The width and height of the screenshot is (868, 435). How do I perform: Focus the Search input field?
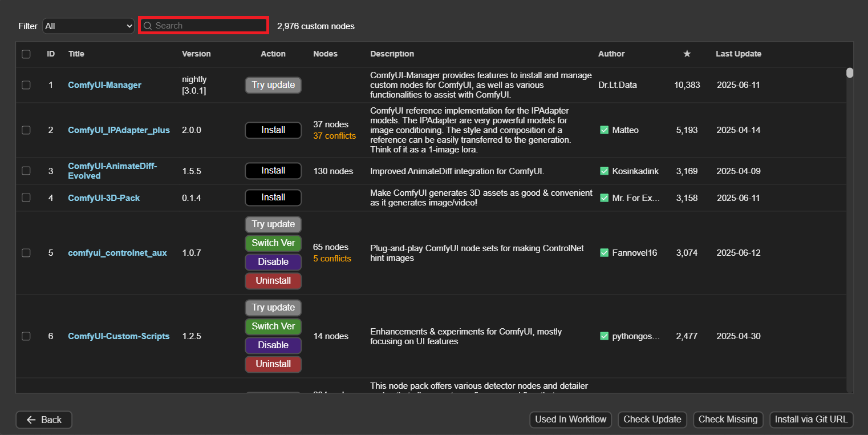click(208, 26)
